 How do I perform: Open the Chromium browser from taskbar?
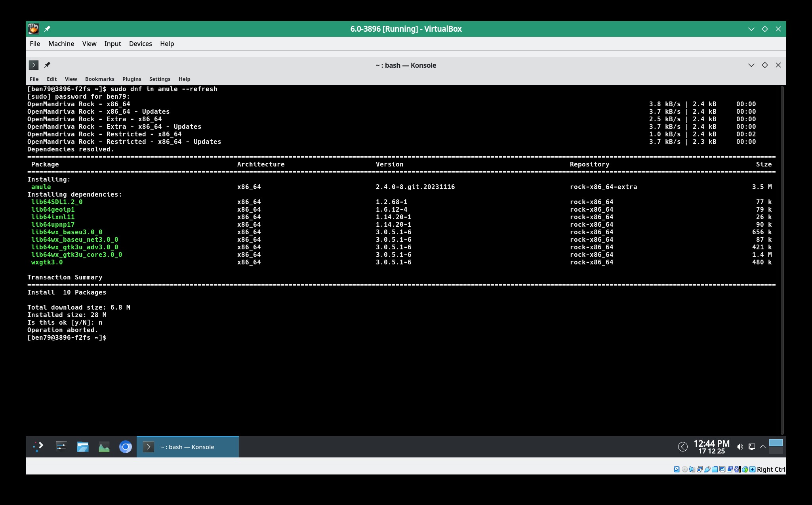click(125, 447)
